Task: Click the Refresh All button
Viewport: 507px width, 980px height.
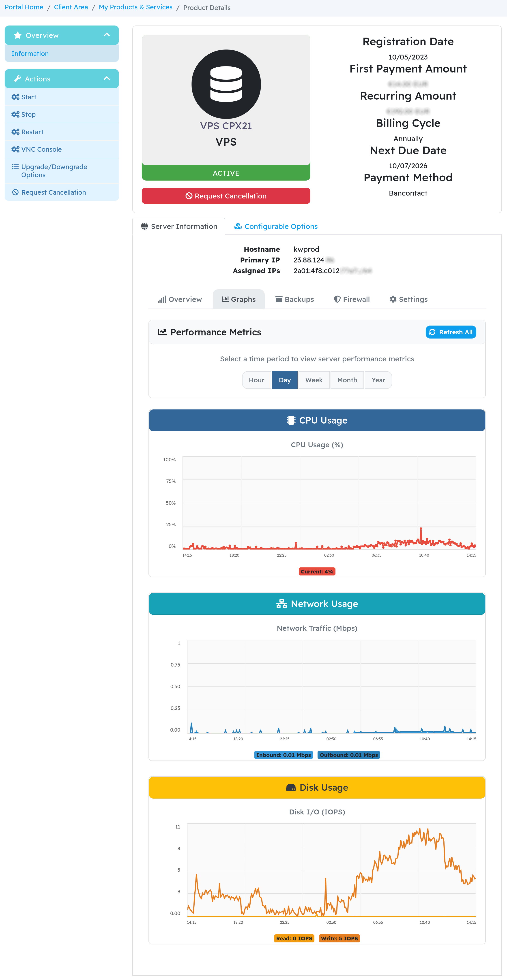Action: tap(451, 332)
